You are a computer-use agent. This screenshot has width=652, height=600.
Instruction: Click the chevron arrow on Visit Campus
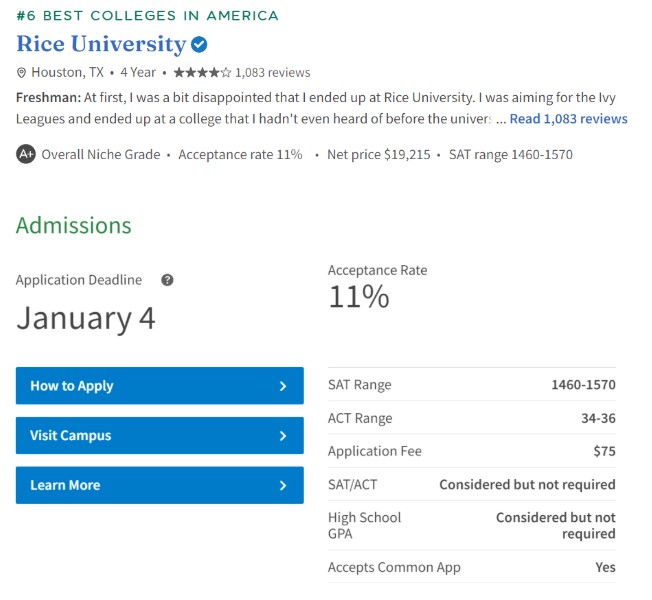point(283,436)
